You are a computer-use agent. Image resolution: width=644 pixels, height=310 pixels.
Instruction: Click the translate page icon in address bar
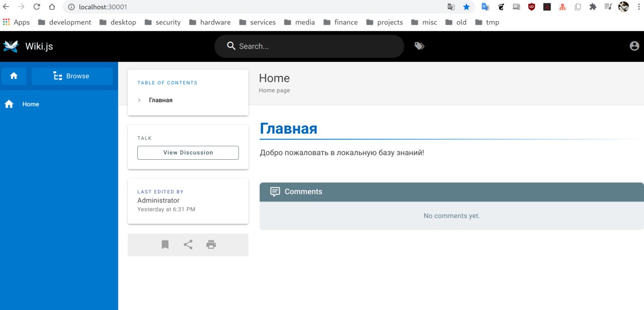point(451,7)
